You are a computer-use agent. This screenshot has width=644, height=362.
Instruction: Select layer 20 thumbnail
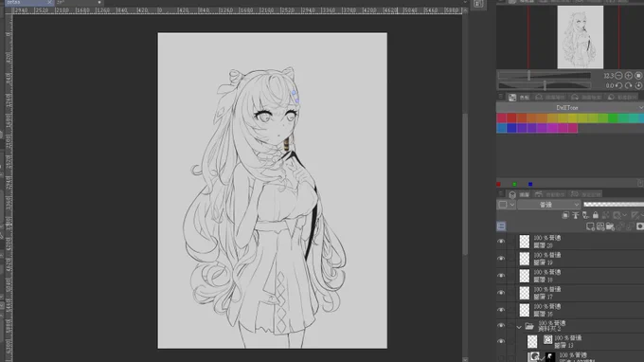pos(525,242)
